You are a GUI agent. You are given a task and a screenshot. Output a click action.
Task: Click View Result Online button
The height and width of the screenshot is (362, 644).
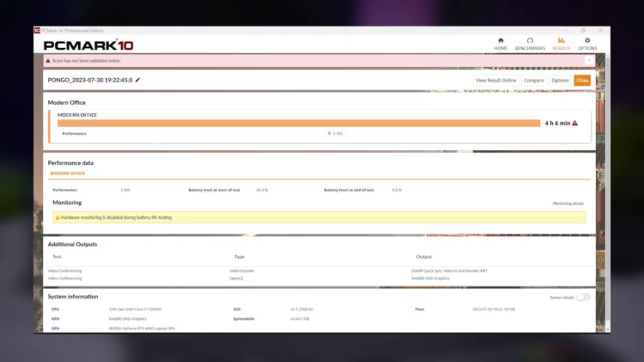pyautogui.click(x=496, y=80)
